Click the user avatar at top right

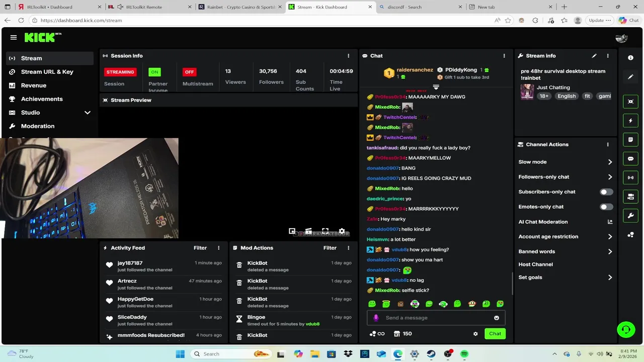pos(621,38)
